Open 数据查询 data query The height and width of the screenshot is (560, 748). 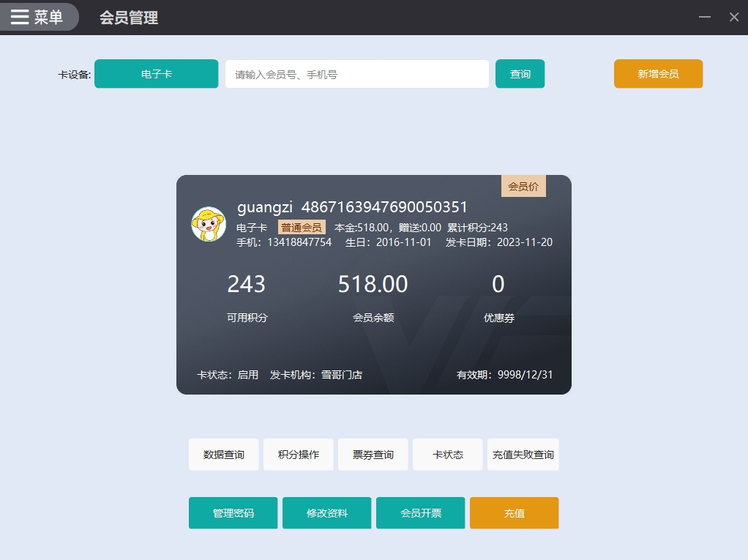pyautogui.click(x=224, y=455)
